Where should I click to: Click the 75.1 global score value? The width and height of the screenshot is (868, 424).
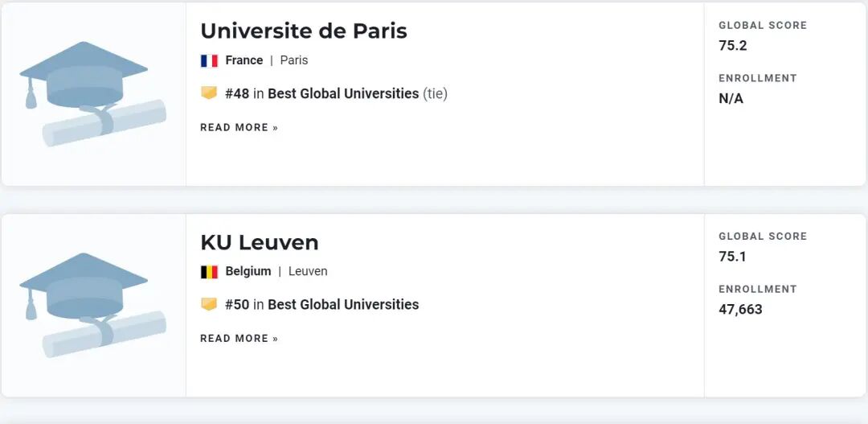pos(733,257)
